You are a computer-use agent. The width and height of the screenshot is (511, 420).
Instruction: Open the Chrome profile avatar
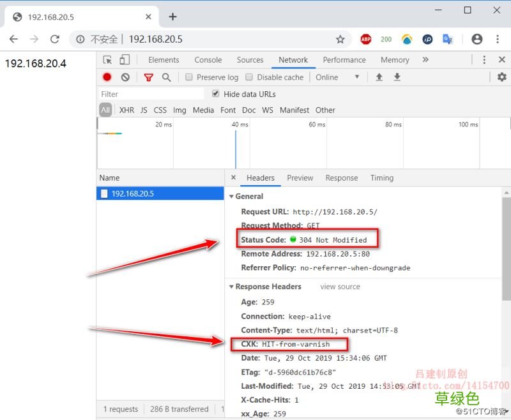477,39
